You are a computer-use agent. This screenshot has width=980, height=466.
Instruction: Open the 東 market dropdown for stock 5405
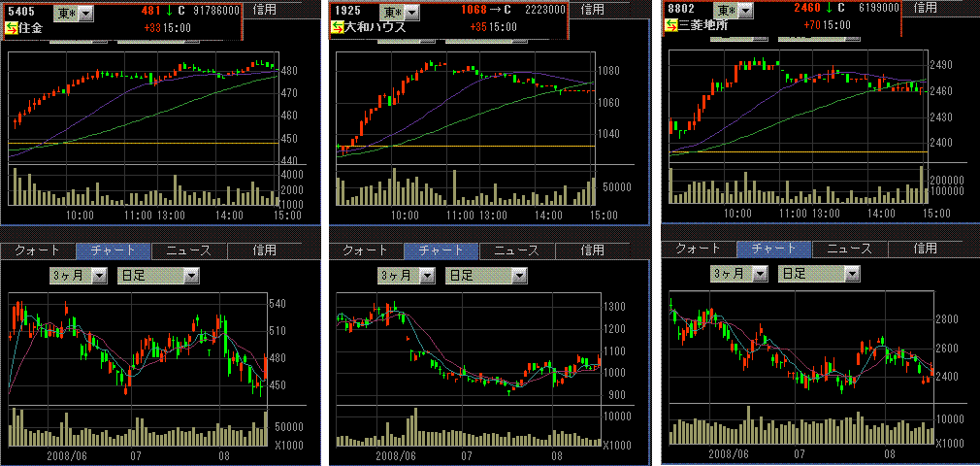[86, 12]
